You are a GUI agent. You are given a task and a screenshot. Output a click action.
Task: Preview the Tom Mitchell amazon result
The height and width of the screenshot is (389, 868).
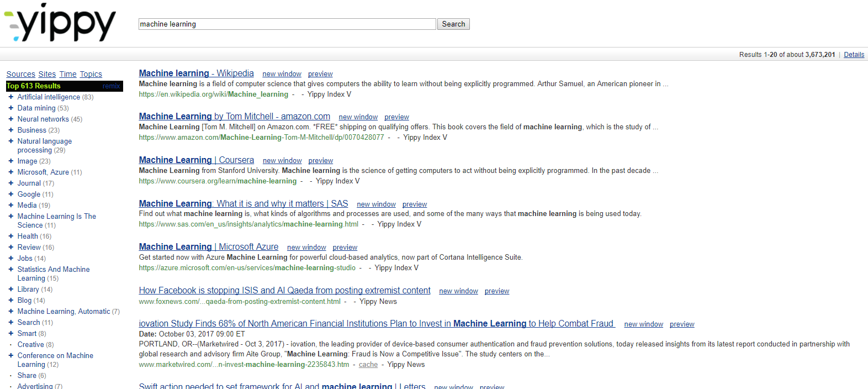click(396, 117)
